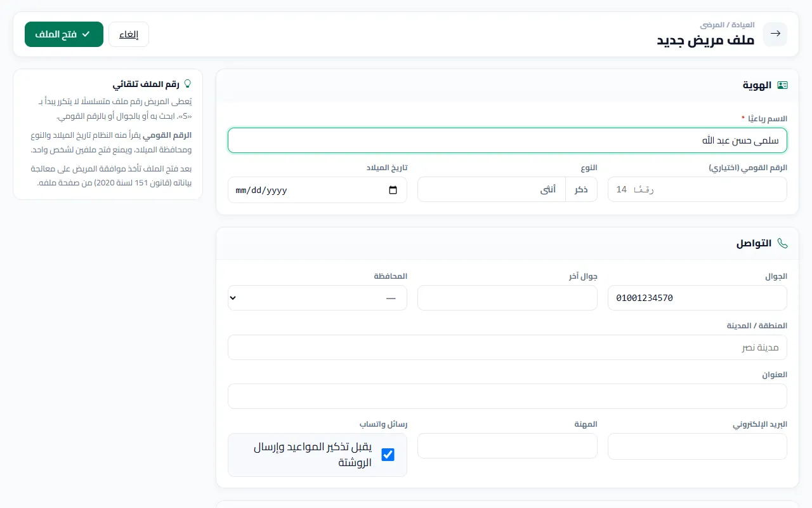Open the calendar picker in تاريخ الميلاد
Image resolution: width=812 pixels, height=508 pixels.
[393, 190]
